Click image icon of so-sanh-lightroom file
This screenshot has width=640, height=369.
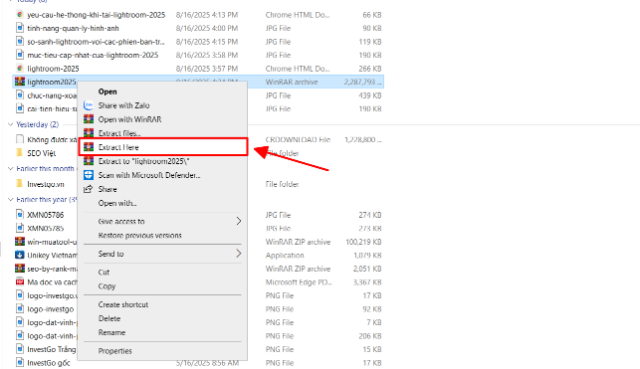[x=20, y=41]
